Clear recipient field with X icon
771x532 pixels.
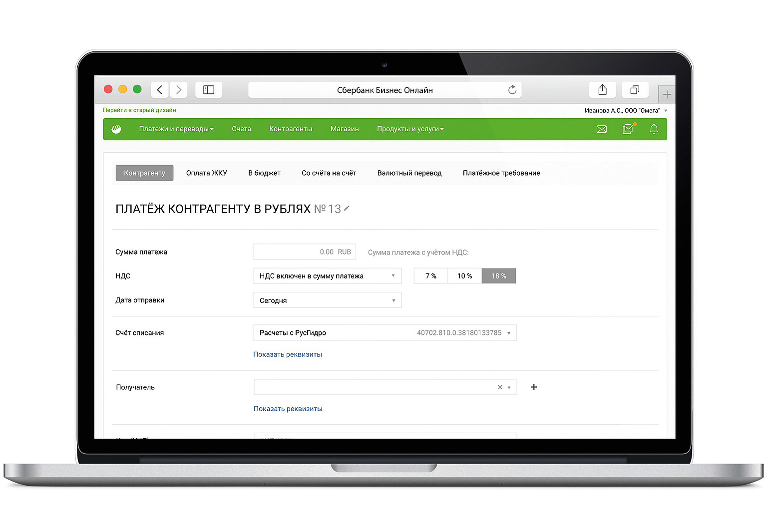coord(500,387)
